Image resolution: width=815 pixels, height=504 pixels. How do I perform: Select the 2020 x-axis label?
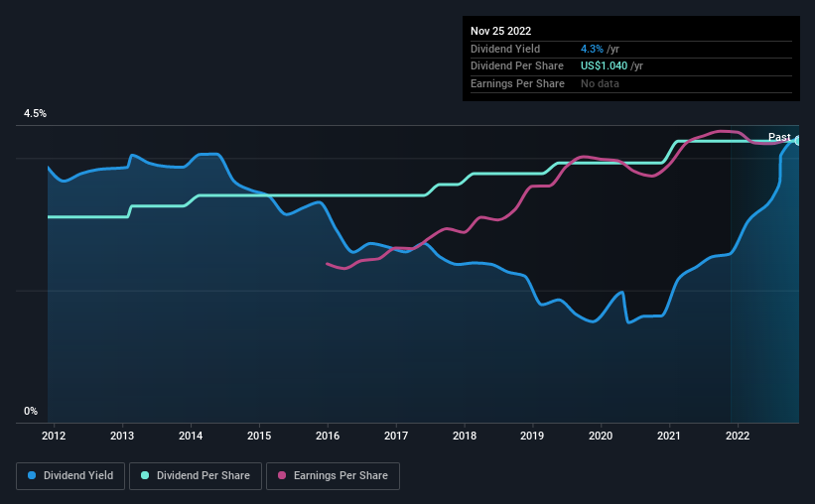[601, 436]
